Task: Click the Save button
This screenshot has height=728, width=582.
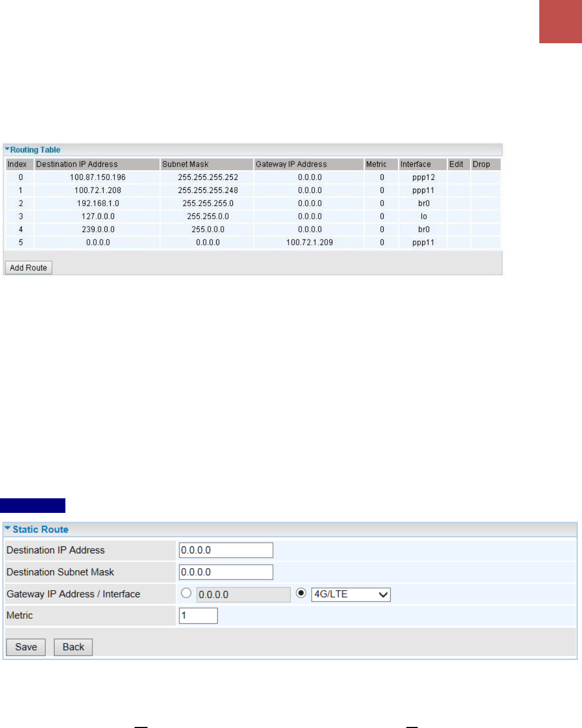Action: [26, 647]
